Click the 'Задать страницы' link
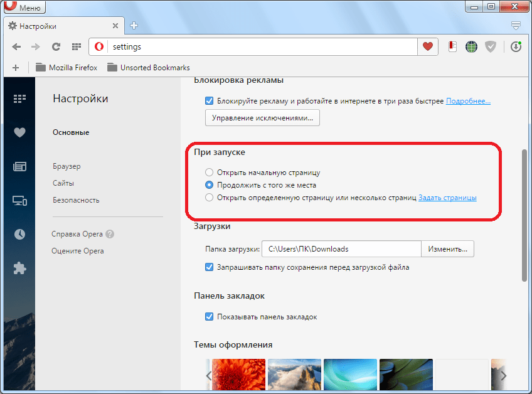This screenshot has height=394, width=532. (447, 198)
